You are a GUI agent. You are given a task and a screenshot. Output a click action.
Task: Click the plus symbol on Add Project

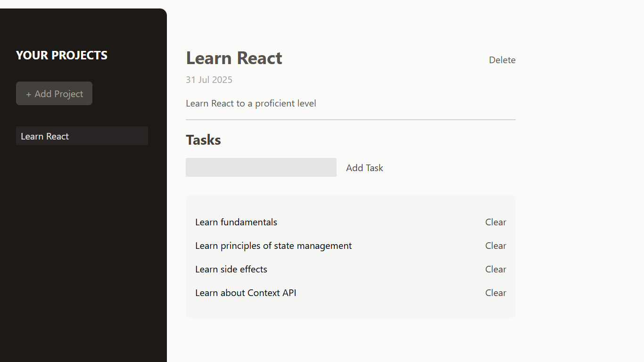click(29, 94)
